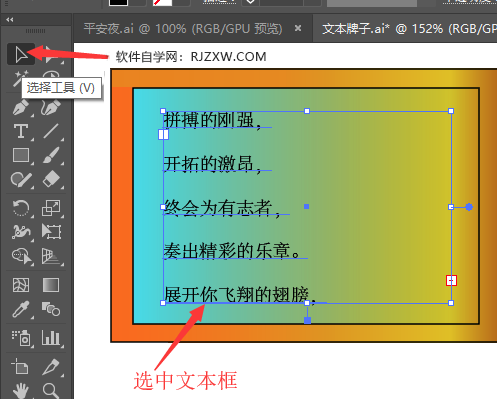Click the text line 开拓的激昂,
497x399 pixels.
[212, 164]
